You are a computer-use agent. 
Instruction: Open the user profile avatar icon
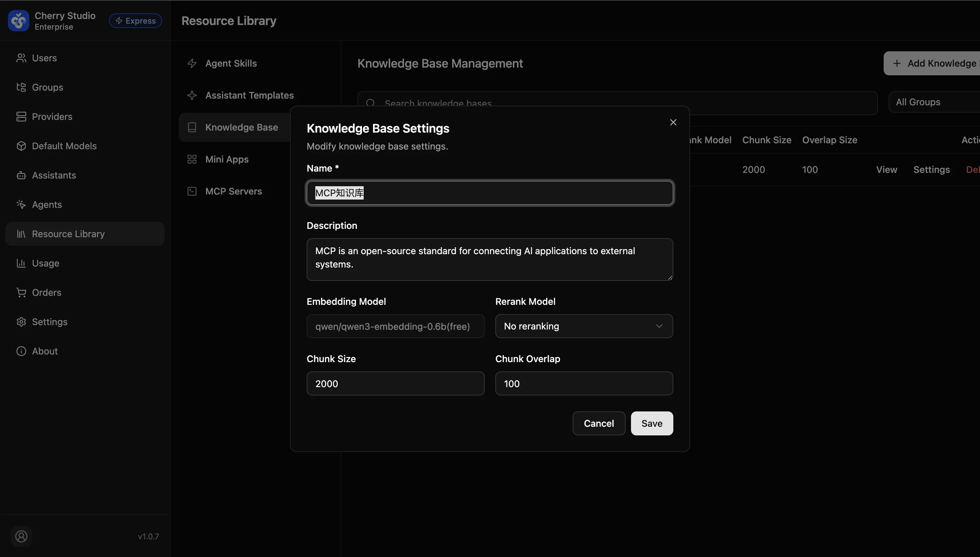click(x=21, y=536)
